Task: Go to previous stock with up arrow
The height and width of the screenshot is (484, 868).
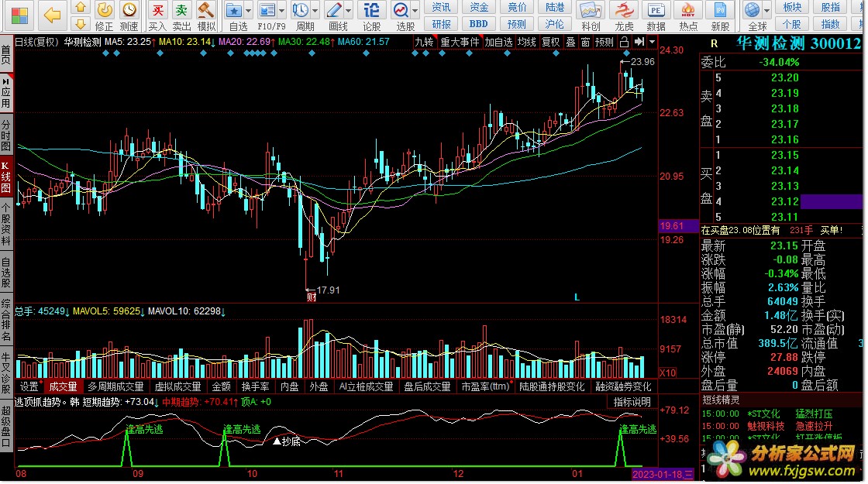Action: pos(81,7)
